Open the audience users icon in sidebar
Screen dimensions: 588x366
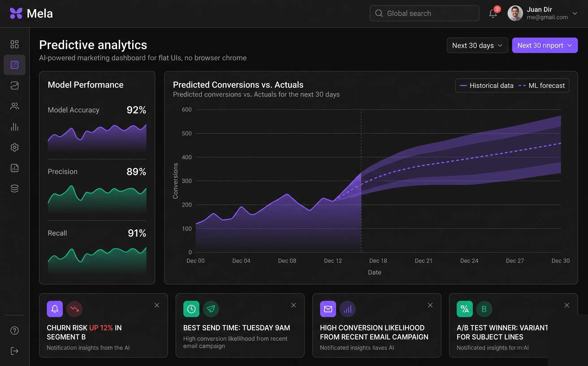pyautogui.click(x=15, y=106)
